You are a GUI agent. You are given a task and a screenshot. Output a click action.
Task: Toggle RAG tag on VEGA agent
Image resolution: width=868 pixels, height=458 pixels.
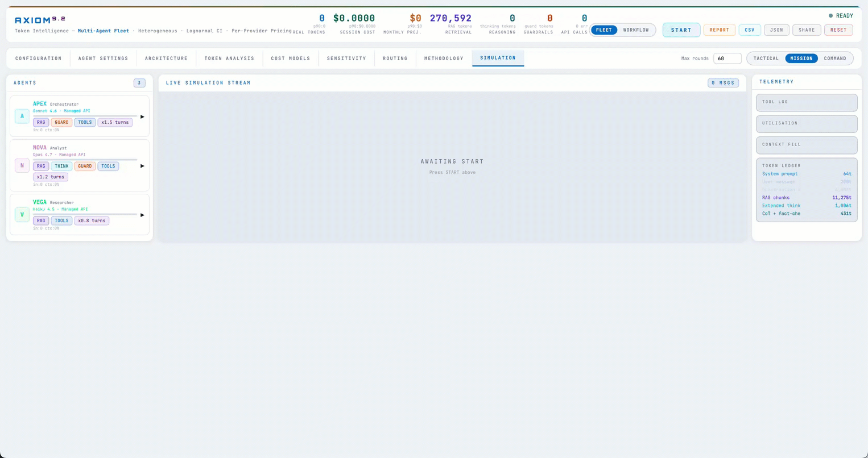pyautogui.click(x=41, y=220)
